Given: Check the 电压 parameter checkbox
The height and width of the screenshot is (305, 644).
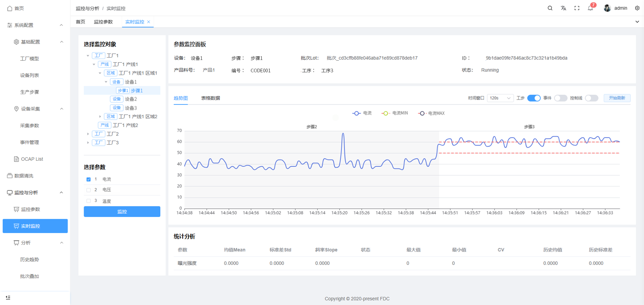Looking at the screenshot, I should click(89, 190).
